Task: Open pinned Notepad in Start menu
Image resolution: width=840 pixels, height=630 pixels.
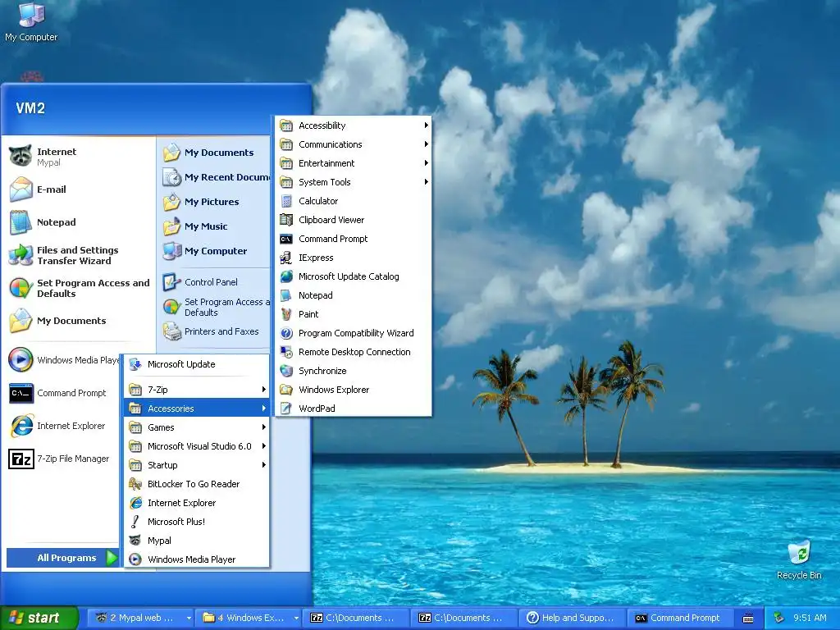Action: click(x=79, y=222)
